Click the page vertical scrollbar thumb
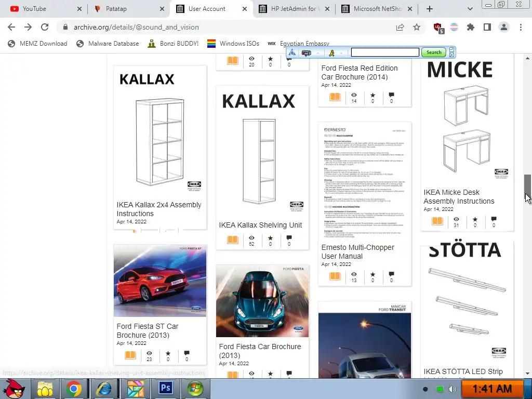Screen dimensions: 532x399 pyautogui.click(x=527, y=187)
